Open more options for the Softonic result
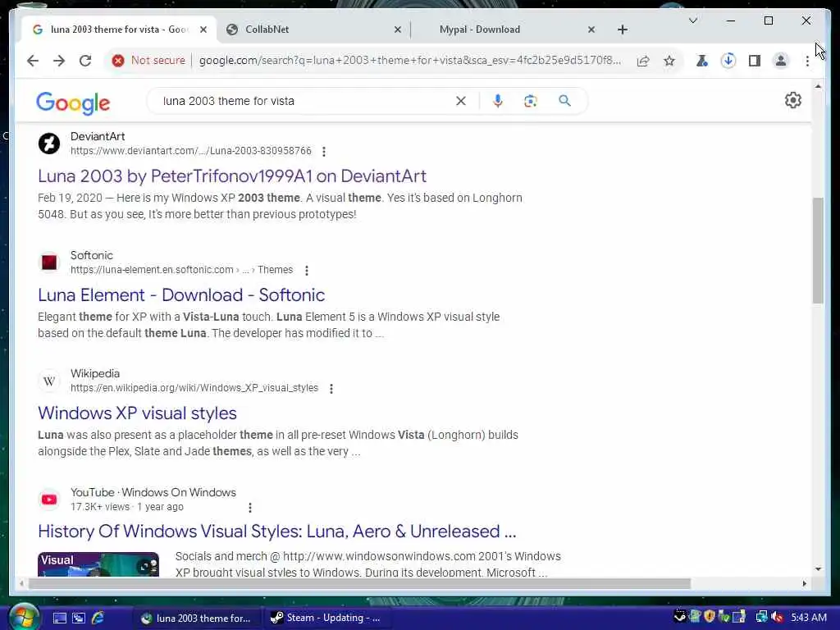 (x=307, y=271)
